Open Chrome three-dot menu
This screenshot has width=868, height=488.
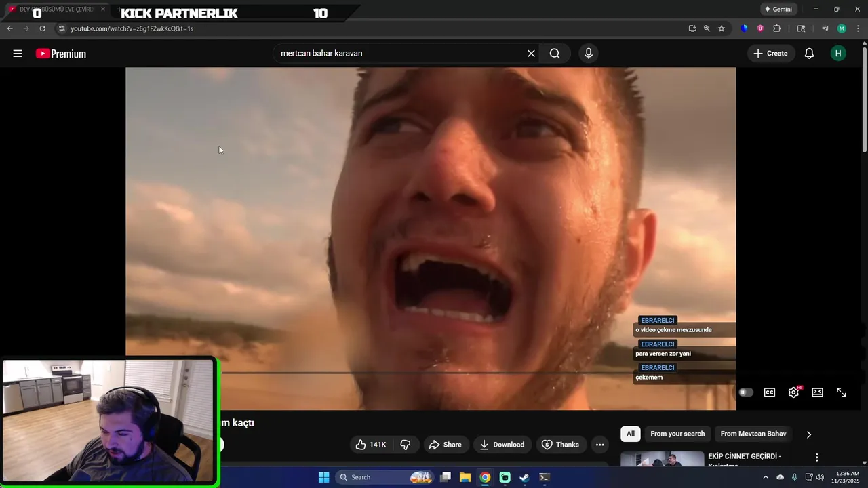tap(858, 28)
